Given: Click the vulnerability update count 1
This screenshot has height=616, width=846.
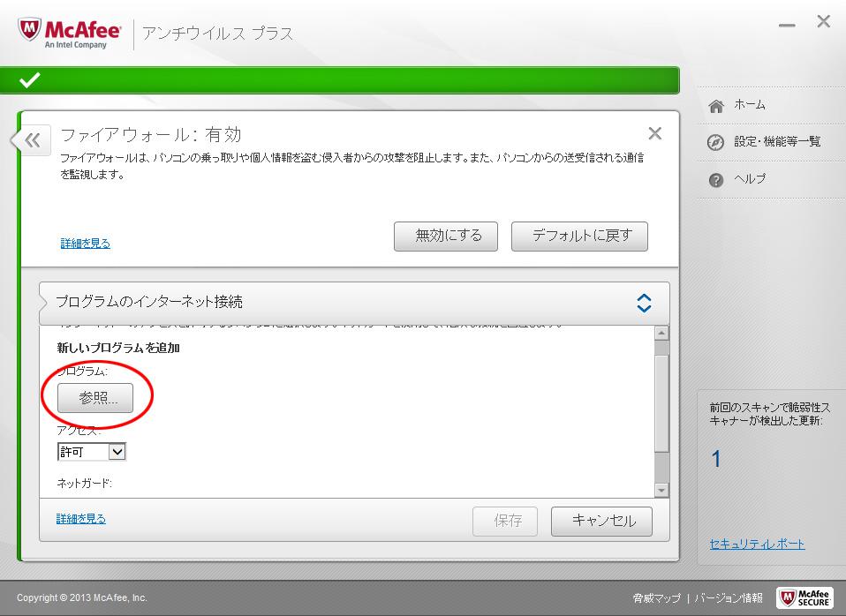Looking at the screenshot, I should pyautogui.click(x=716, y=459).
